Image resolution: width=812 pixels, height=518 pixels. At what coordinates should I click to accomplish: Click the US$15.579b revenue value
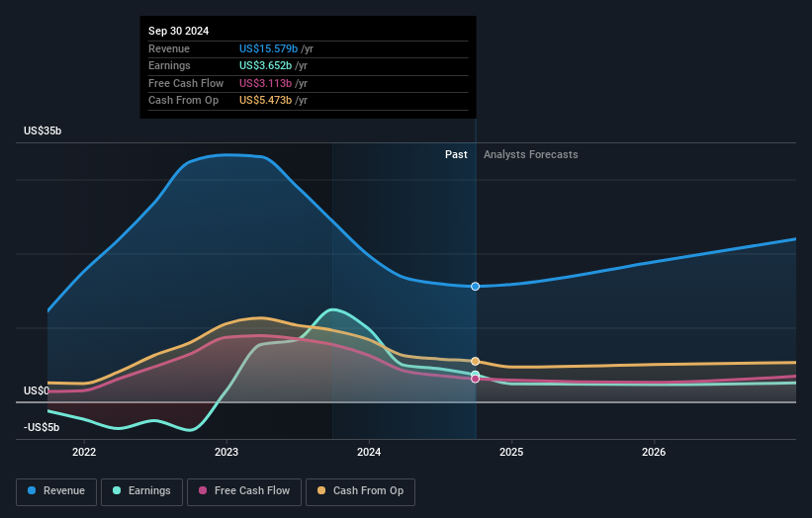tap(268, 48)
